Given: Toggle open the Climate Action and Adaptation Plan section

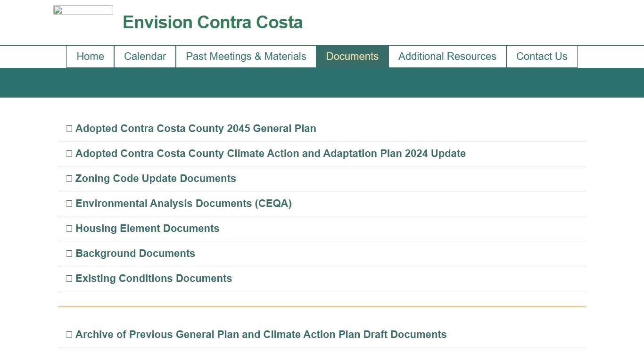Looking at the screenshot, I should (270, 153).
